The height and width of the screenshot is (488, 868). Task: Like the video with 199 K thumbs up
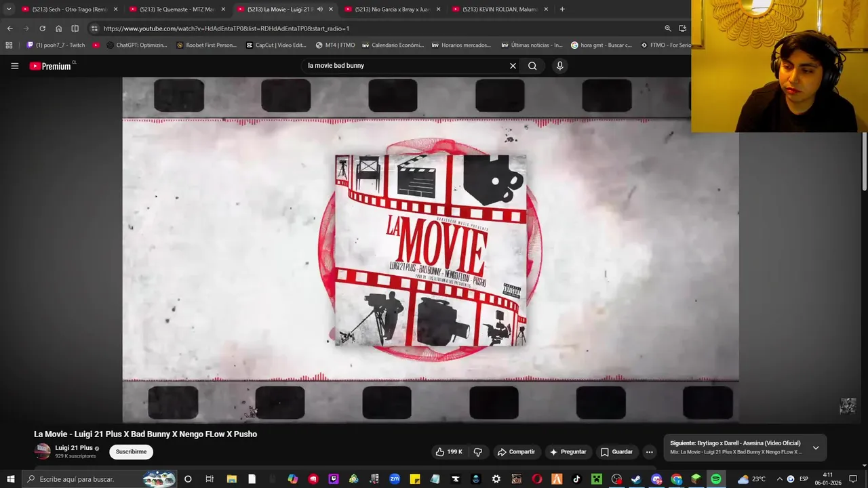point(449,451)
